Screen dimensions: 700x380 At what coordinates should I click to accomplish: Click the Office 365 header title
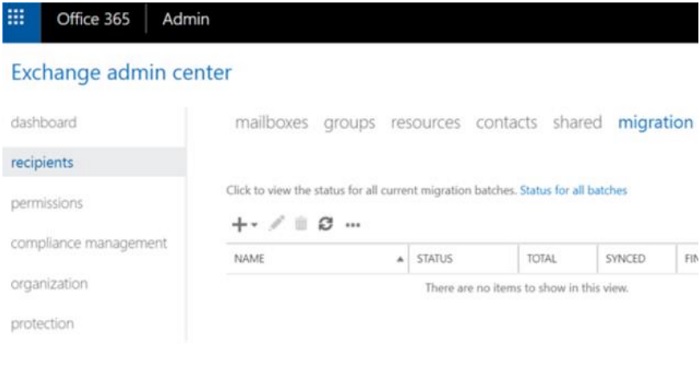click(x=93, y=19)
